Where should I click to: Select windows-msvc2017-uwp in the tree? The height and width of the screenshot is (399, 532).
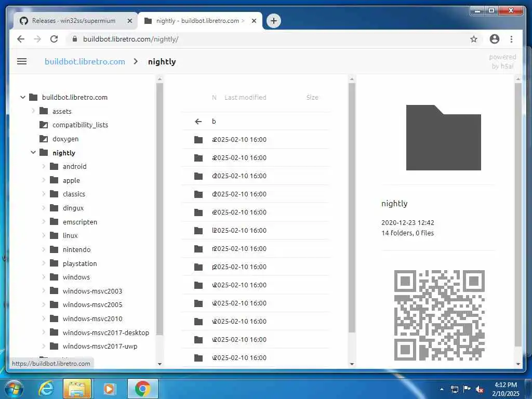(x=94, y=346)
